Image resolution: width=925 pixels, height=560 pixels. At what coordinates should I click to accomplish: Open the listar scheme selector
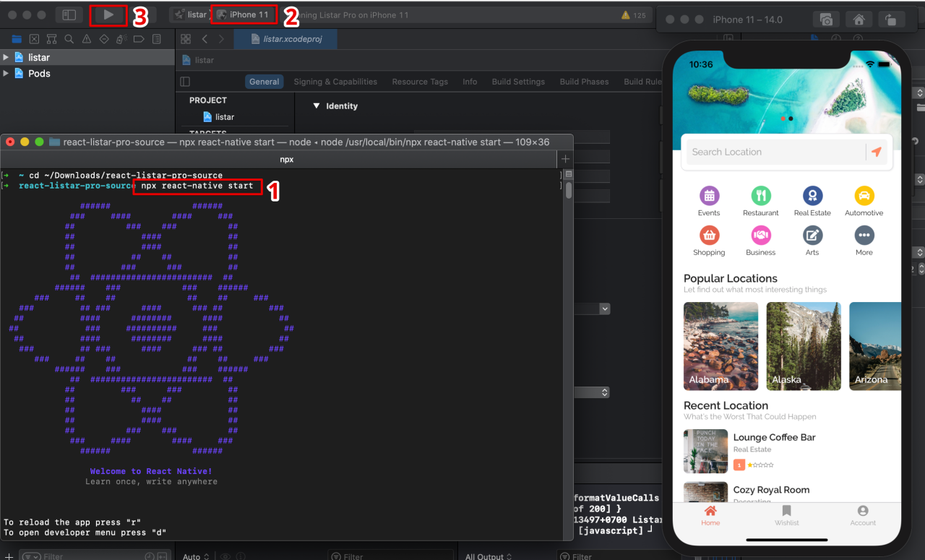[191, 14]
